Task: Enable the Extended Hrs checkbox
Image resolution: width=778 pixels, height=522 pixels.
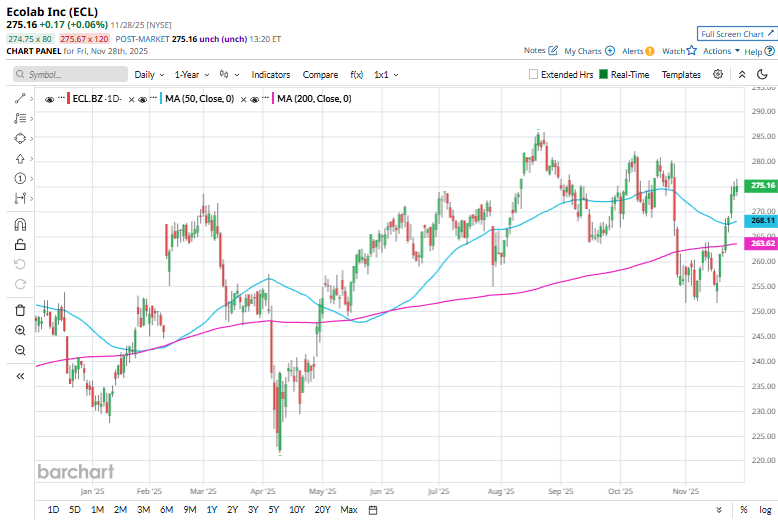Action: [x=534, y=74]
